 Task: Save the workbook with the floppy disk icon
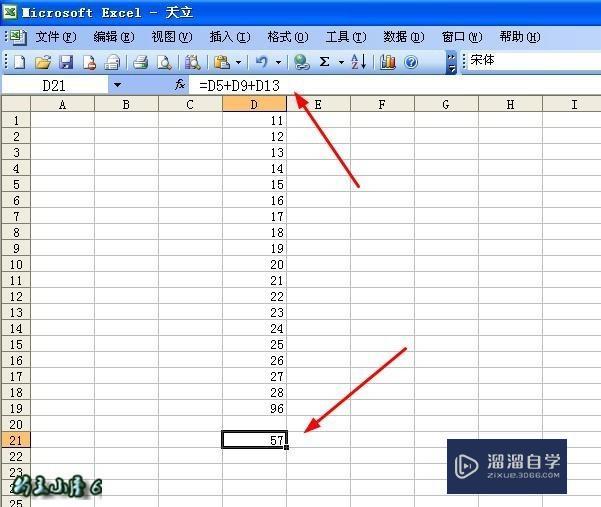tap(66, 62)
